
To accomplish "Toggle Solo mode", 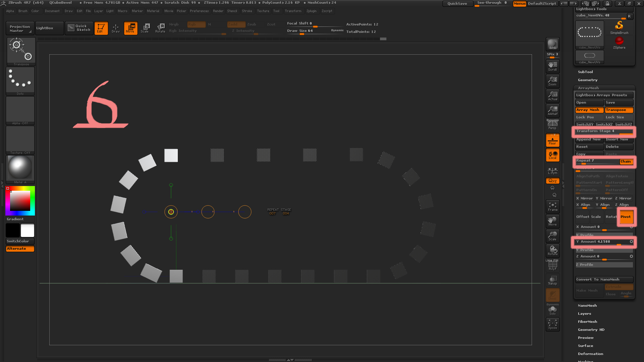I will pos(552,310).
